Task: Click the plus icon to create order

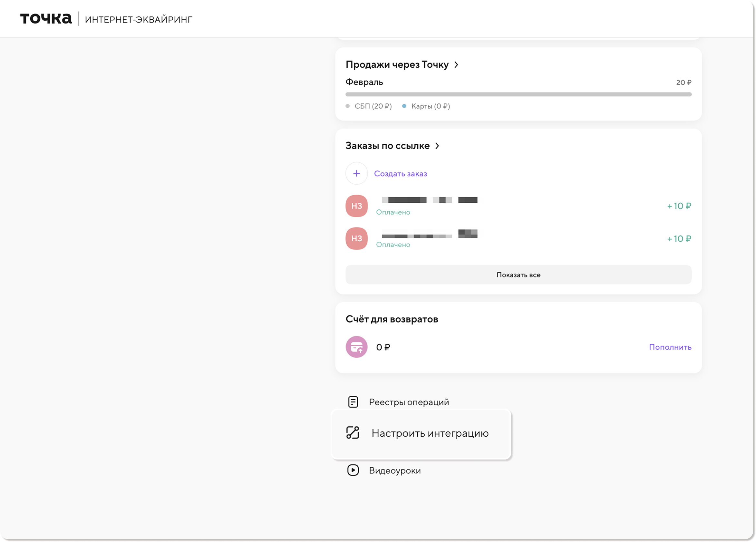Action: click(356, 173)
